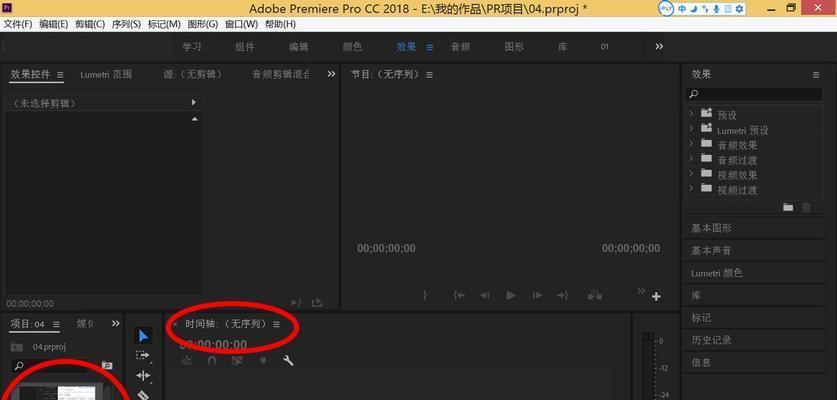Expand the 预设 effects folder

(691, 114)
